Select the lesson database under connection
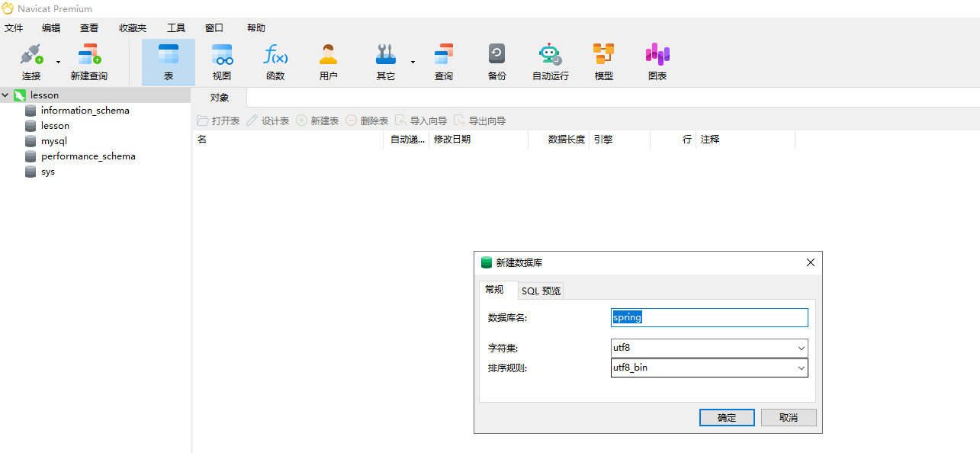The height and width of the screenshot is (453, 980). [55, 126]
